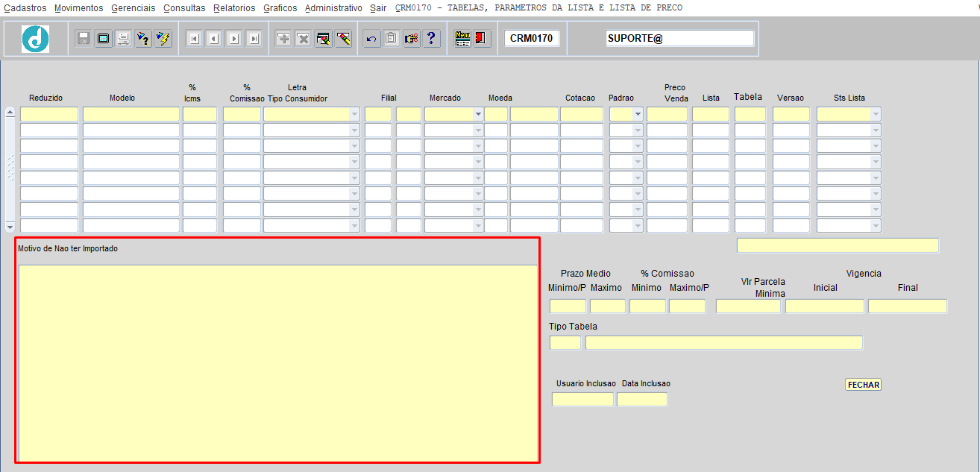Open the Relatorios menu

pyautogui.click(x=234, y=8)
